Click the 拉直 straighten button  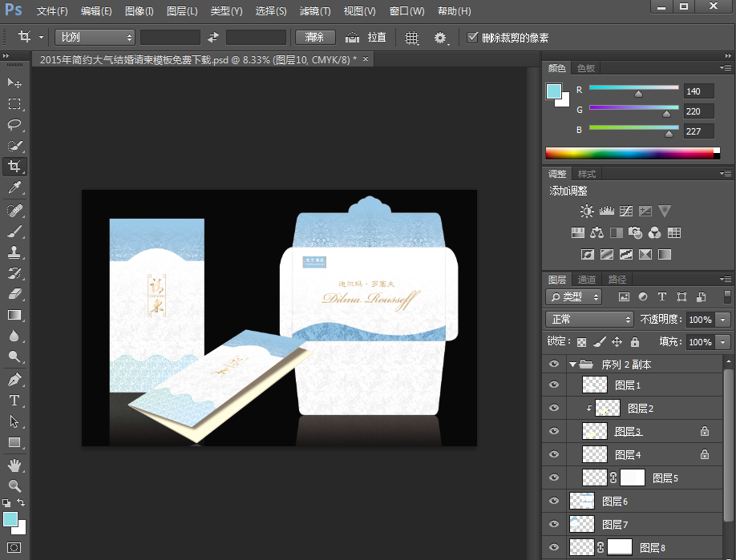point(366,38)
